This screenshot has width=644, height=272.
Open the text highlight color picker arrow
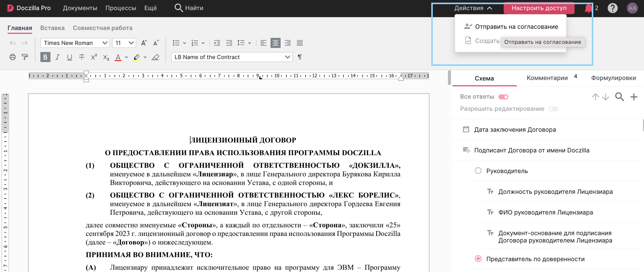tap(145, 57)
